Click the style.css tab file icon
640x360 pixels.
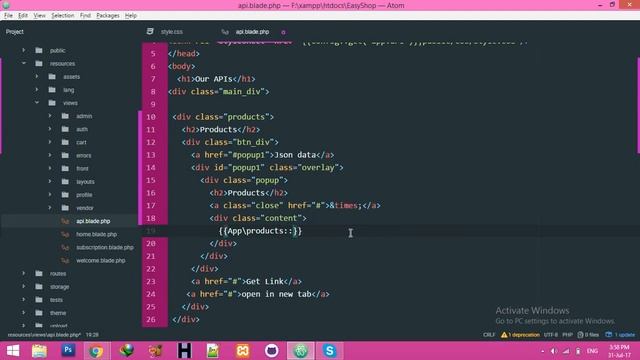(x=150, y=31)
